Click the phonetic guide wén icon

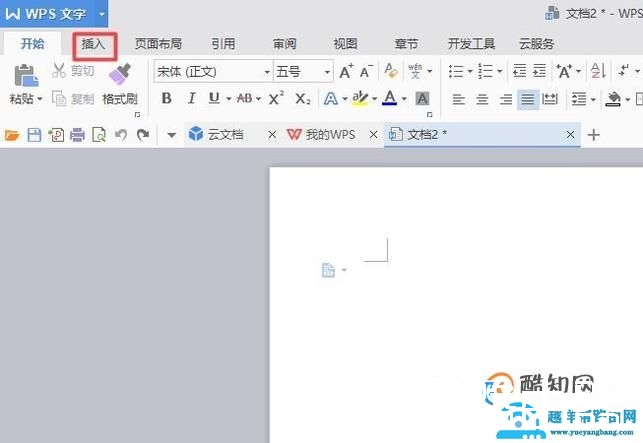tap(415, 71)
